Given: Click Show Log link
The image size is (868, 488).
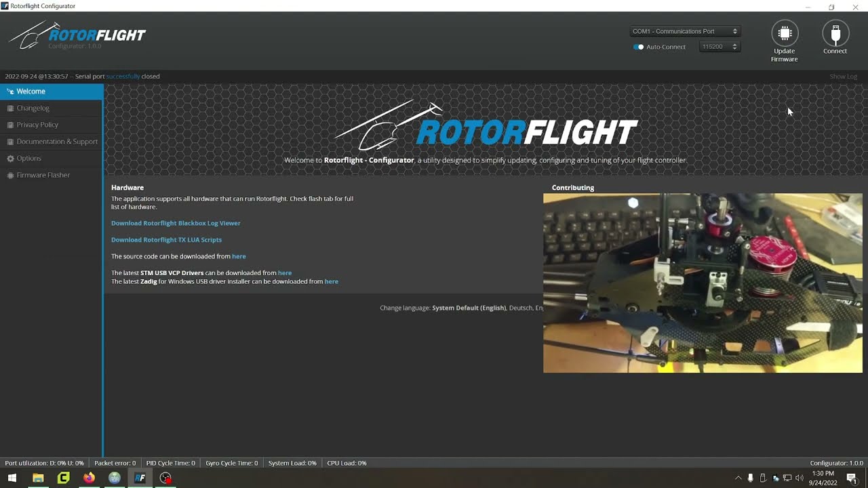Looking at the screenshot, I should tap(844, 77).
